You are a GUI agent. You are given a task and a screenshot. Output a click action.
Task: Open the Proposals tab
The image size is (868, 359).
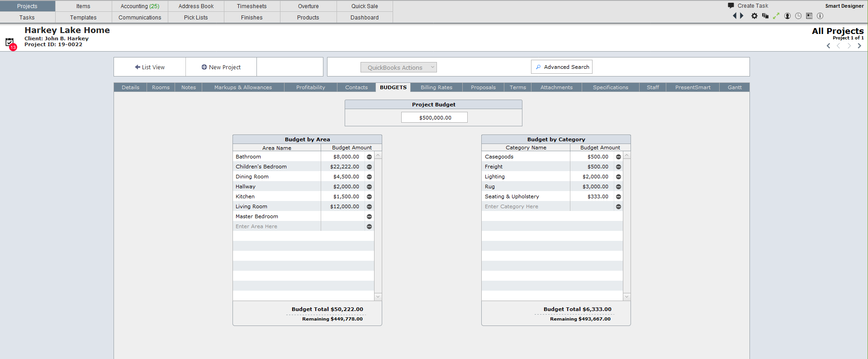[x=483, y=87]
